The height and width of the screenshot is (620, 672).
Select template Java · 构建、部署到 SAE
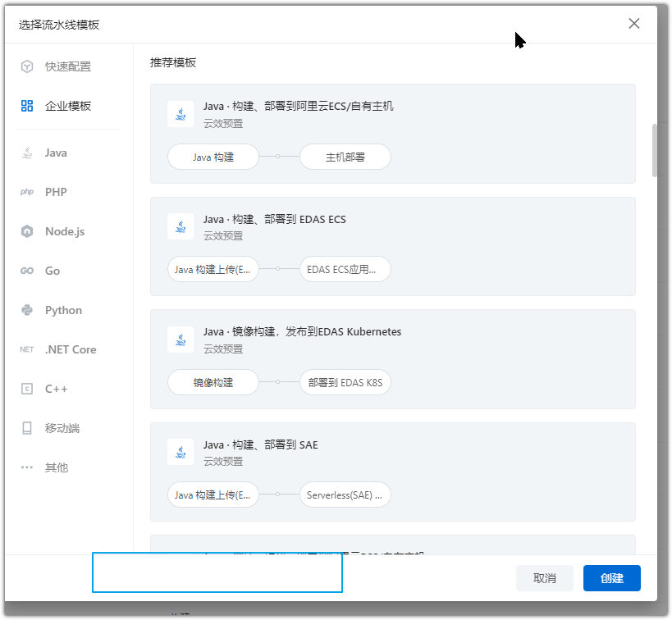392,472
